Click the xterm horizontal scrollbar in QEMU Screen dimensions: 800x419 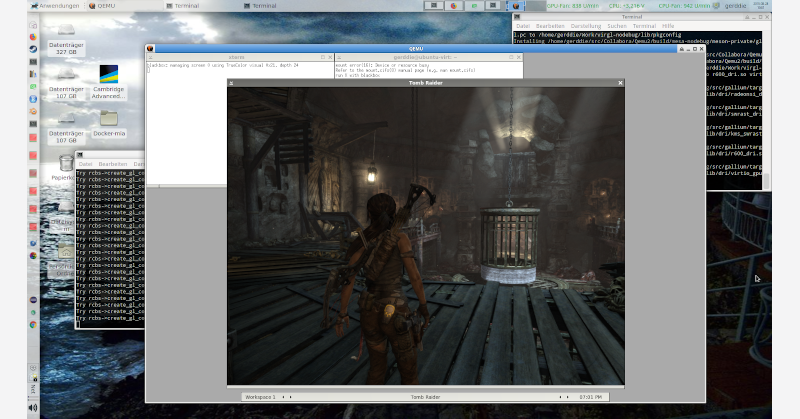coord(187,186)
